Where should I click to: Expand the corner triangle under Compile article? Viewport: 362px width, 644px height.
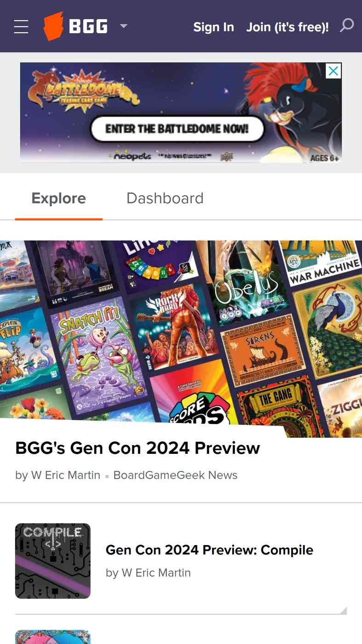tap(343, 610)
